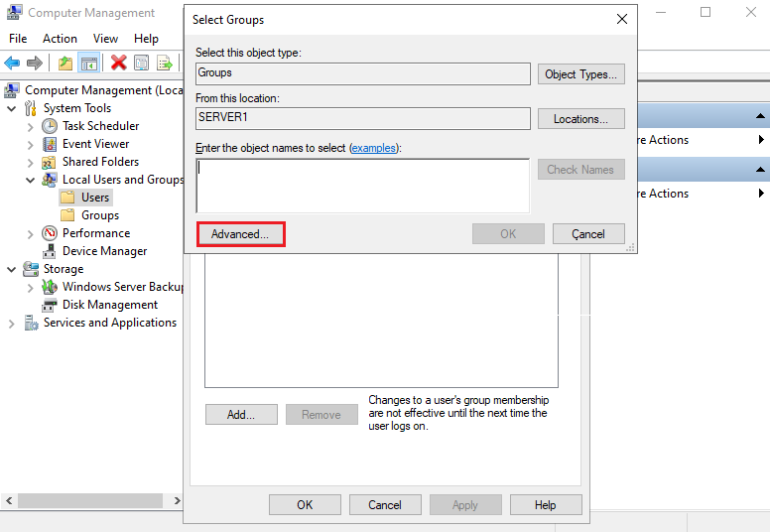
Task: Open the Action menu
Action: pos(60,38)
